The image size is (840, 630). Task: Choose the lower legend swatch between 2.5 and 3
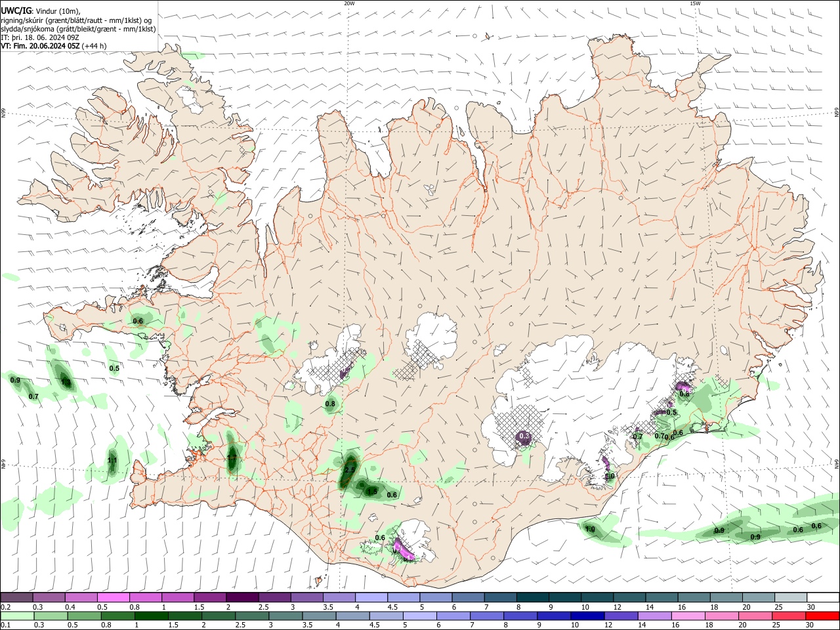(x=252, y=616)
